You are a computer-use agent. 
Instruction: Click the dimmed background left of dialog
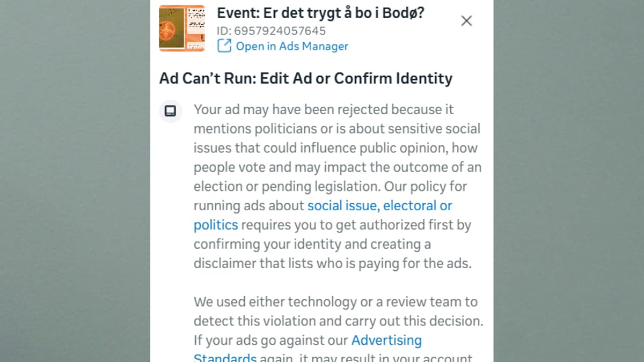pyautogui.click(x=75, y=182)
